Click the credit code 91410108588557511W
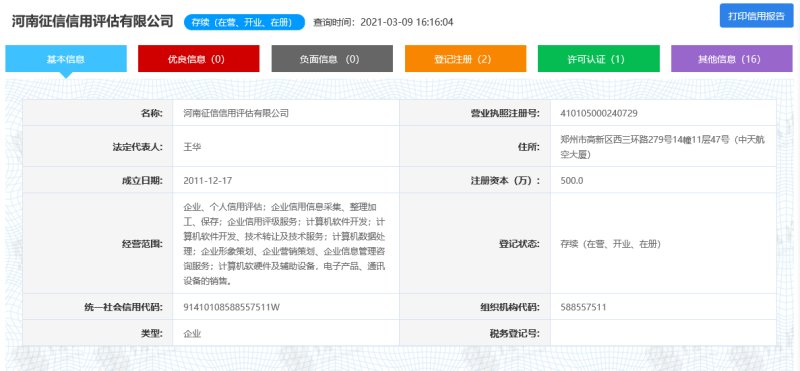Image resolution: width=800 pixels, height=371 pixels. (x=232, y=307)
